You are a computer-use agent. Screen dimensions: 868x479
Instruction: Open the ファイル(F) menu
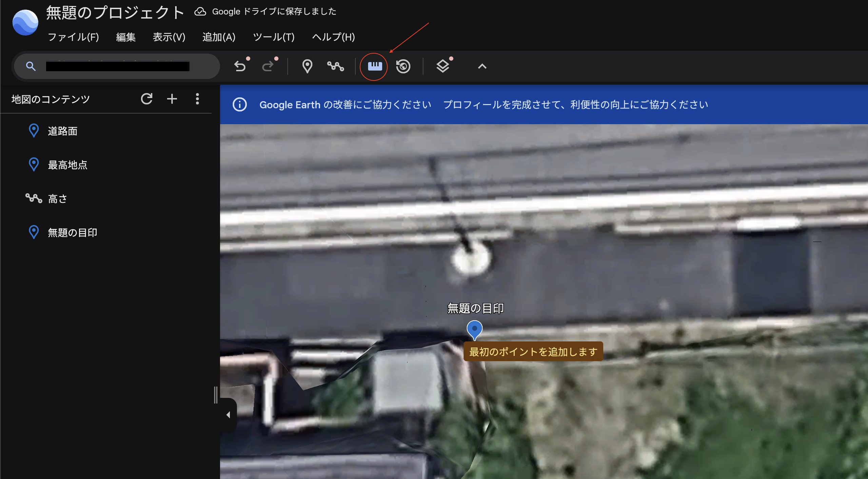73,37
